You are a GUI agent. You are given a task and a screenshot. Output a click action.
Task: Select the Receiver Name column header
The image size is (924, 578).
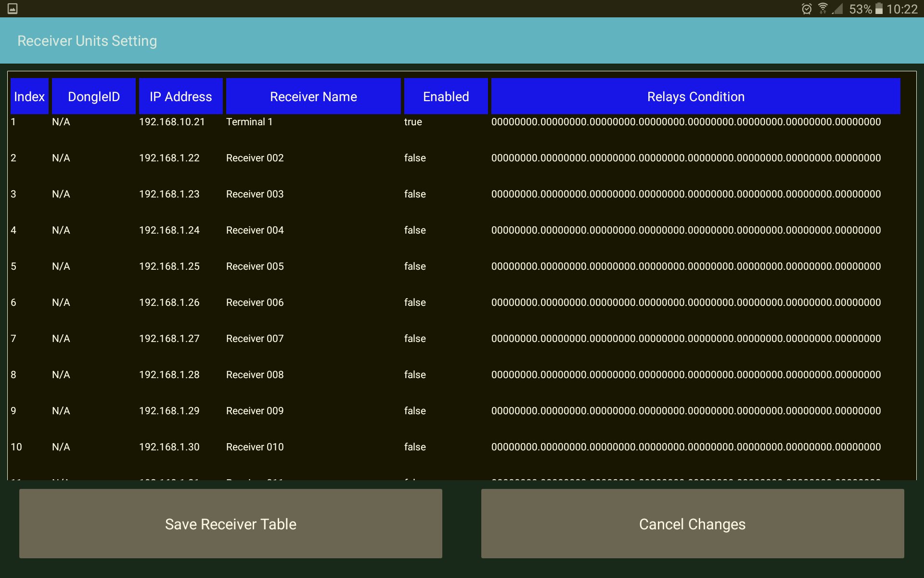click(x=313, y=96)
